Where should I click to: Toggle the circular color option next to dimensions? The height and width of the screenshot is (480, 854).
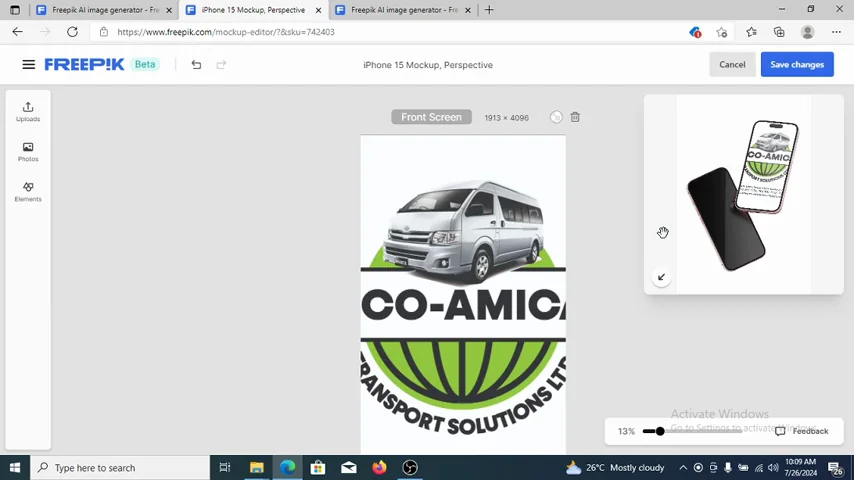pyautogui.click(x=556, y=117)
